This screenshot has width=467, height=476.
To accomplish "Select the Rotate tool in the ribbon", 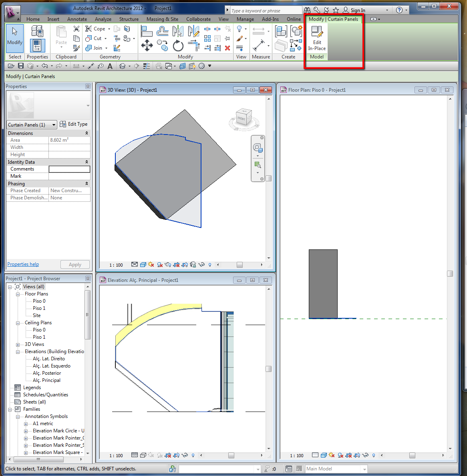I will click(178, 46).
